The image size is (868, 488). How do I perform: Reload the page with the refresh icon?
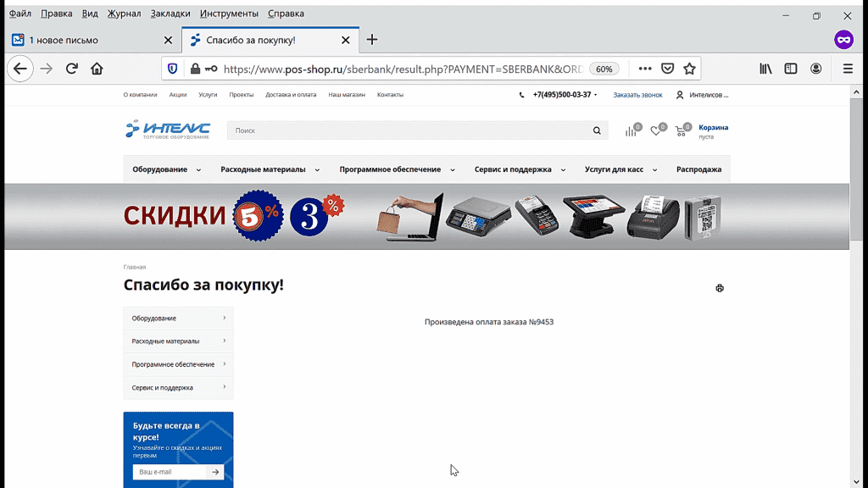[72, 69]
